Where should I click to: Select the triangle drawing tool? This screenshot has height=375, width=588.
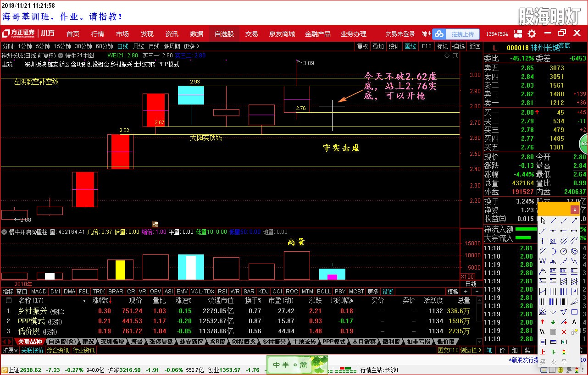click(x=564, y=312)
